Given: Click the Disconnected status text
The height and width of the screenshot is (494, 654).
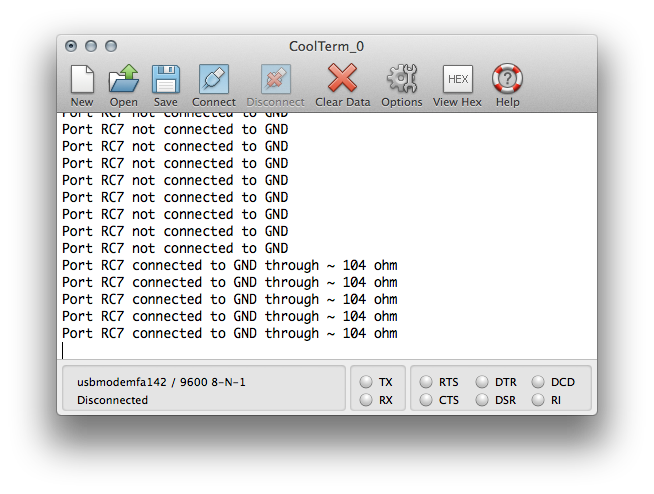Looking at the screenshot, I should (x=112, y=400).
